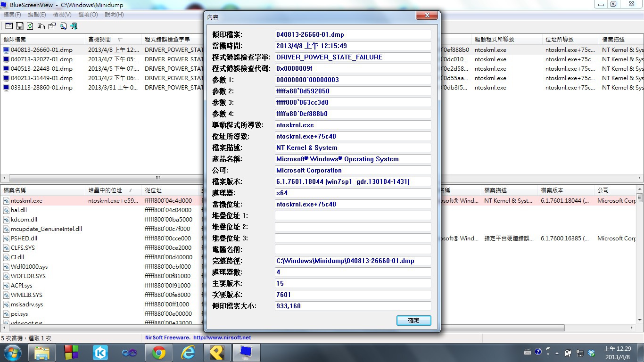This screenshot has height=362, width=644.
Task: Click the Save (floppy disk) toolbar icon
Action: click(19, 26)
